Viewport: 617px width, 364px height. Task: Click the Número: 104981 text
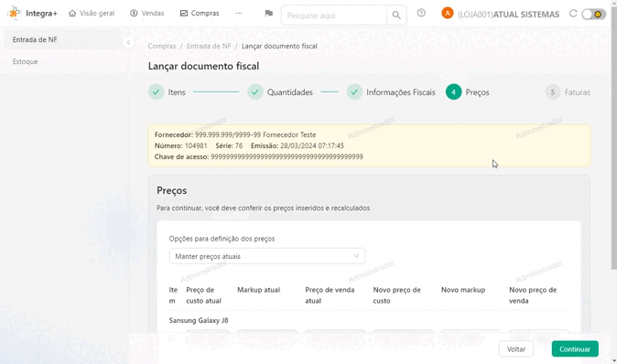181,145
